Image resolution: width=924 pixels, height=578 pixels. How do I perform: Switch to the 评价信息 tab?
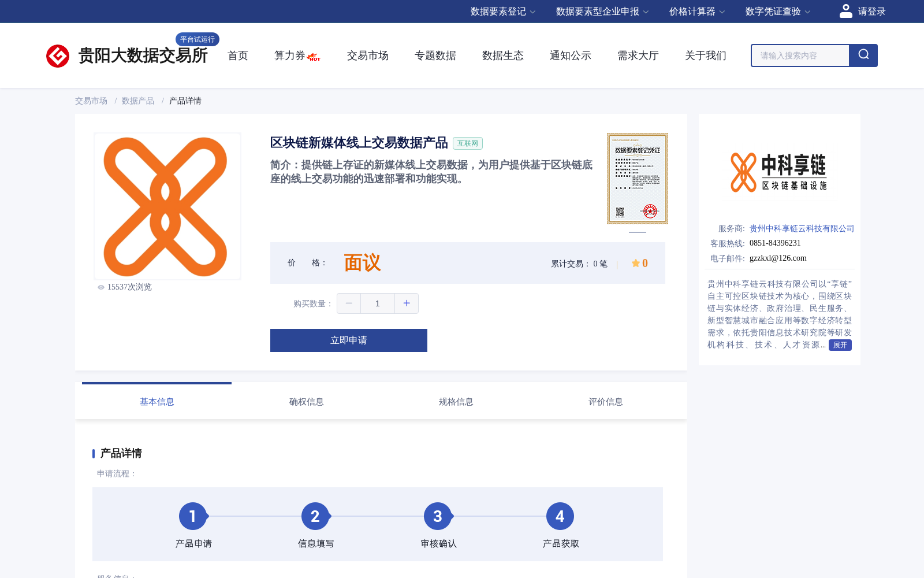[606, 402]
